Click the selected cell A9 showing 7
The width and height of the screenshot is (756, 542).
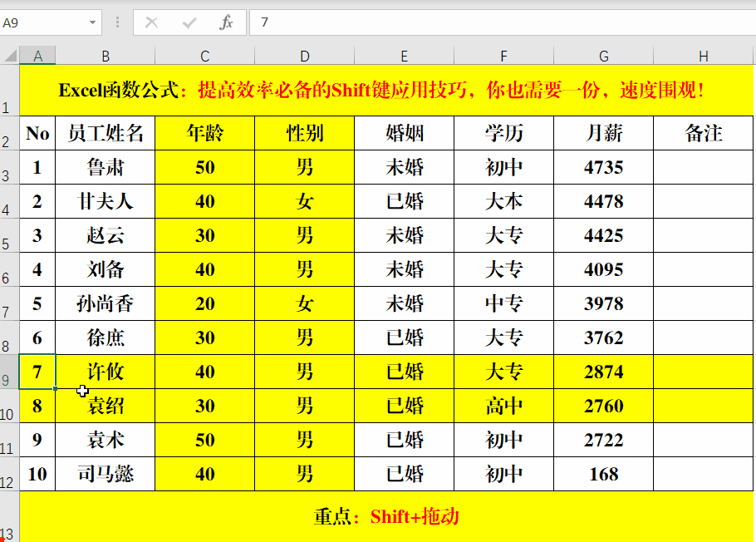click(37, 372)
